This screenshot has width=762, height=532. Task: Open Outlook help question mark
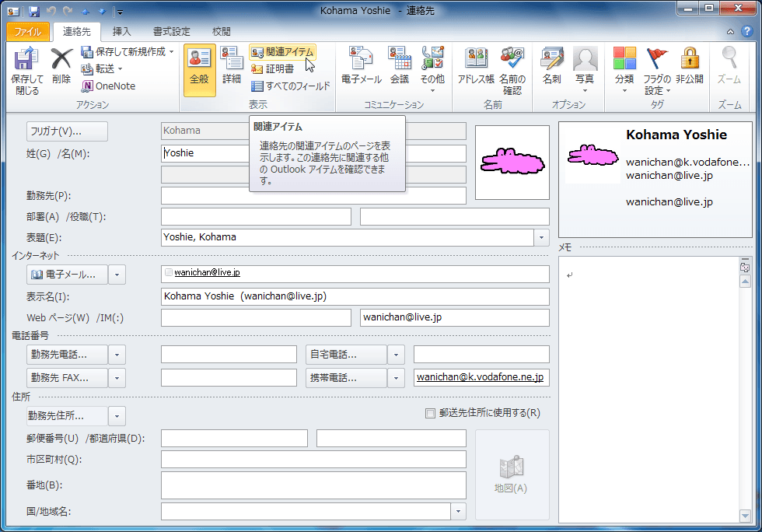coord(747,31)
